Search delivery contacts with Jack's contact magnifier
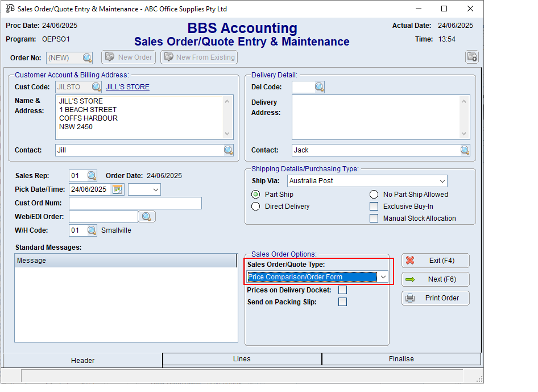 tap(465, 150)
